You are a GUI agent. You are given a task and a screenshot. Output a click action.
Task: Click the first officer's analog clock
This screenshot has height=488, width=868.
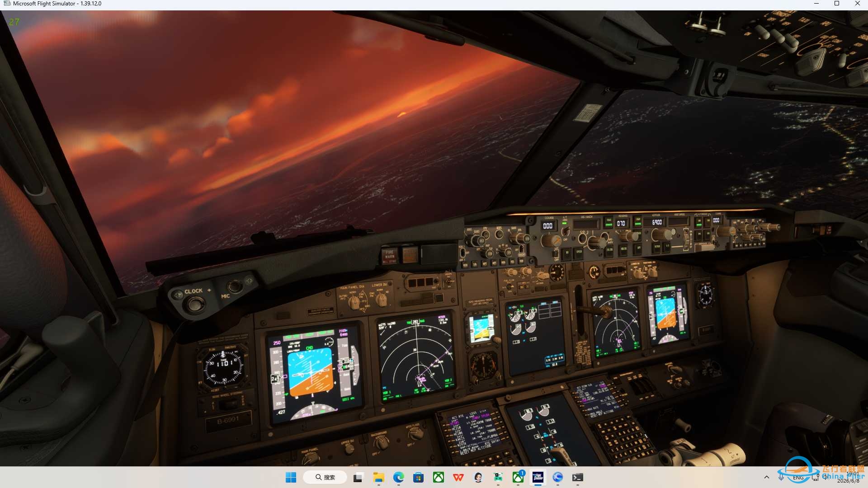pos(705,295)
